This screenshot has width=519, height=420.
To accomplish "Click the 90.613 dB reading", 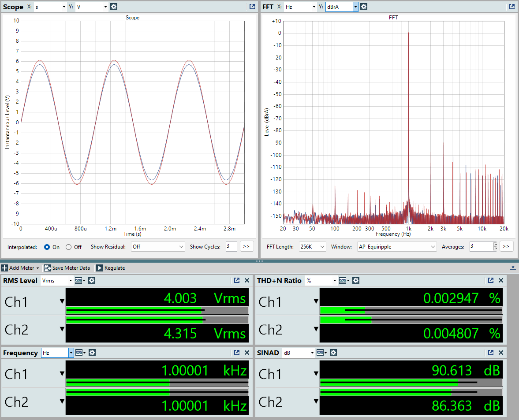I will tap(466, 371).
